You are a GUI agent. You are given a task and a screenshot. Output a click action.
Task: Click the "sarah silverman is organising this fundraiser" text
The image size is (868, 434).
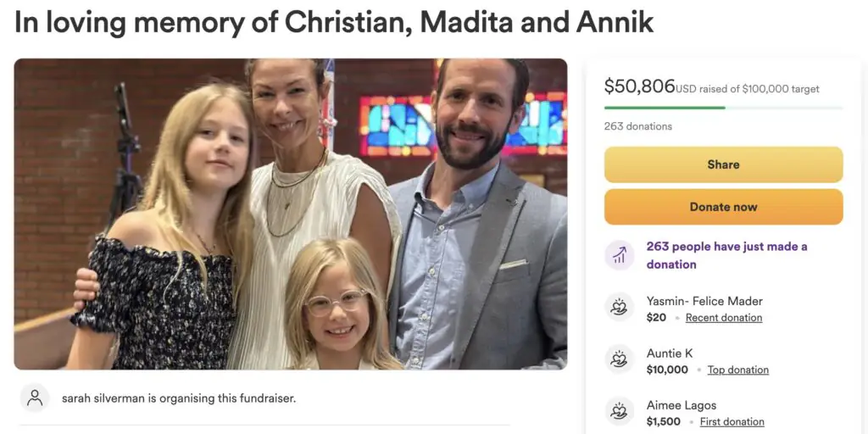[179, 398]
